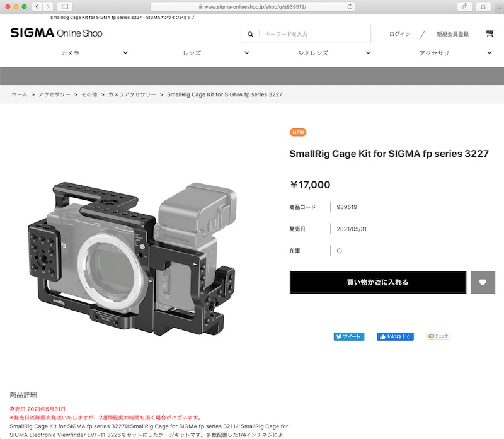Open the シネレンズ navigation menu
Viewport: 504px width, 439px height.
point(368,54)
